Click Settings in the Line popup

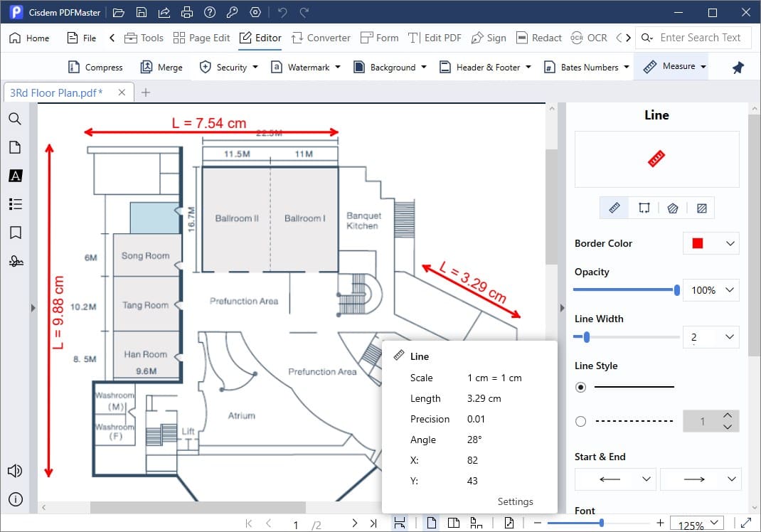coord(515,501)
